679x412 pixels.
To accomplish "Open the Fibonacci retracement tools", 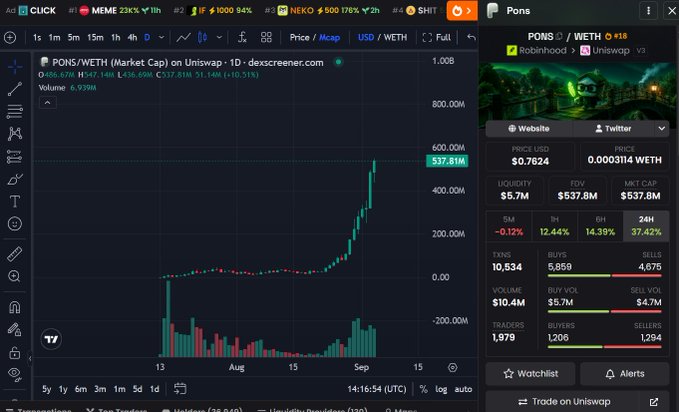I will pos(15,111).
